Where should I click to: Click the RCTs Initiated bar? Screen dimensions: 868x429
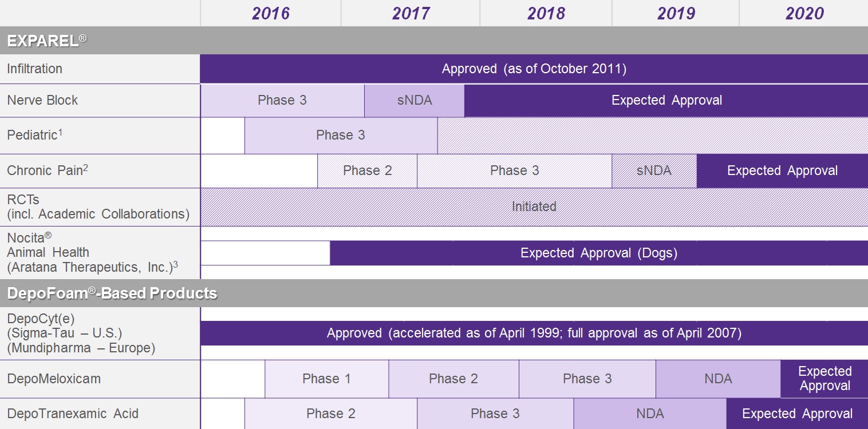(534, 206)
